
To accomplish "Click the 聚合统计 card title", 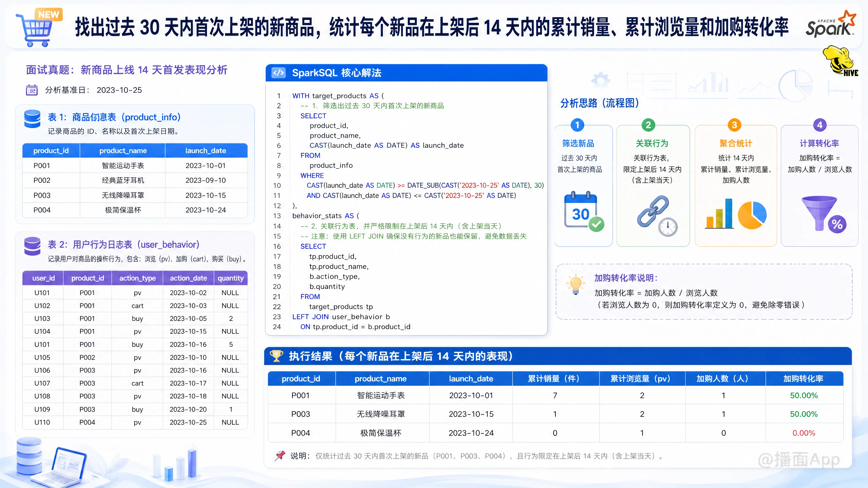I will pos(736,143).
